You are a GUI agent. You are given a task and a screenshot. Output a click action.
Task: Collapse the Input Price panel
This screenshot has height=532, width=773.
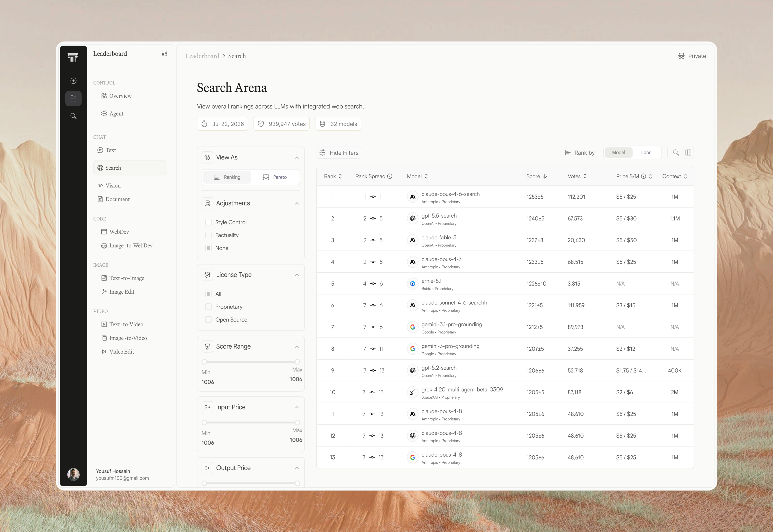click(297, 407)
